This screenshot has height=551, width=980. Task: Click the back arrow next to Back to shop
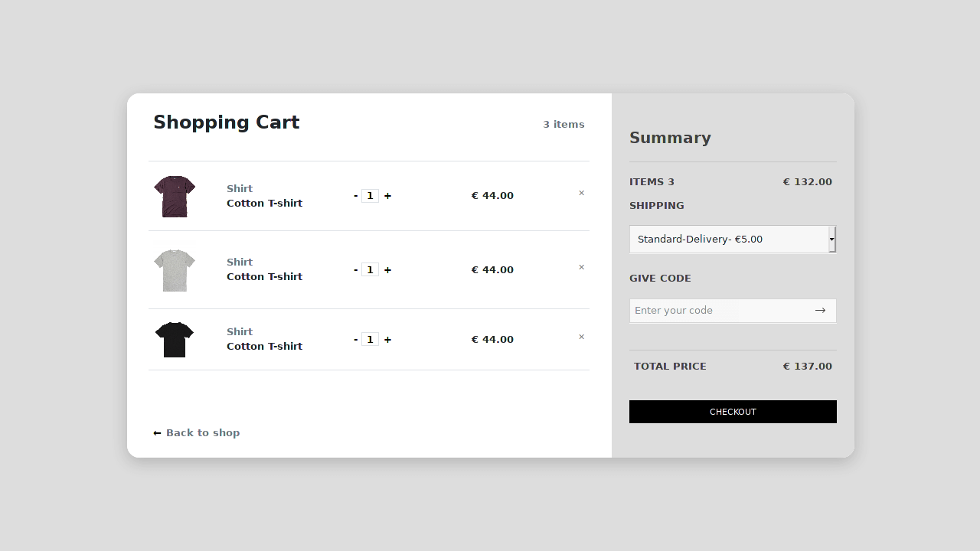(x=156, y=432)
